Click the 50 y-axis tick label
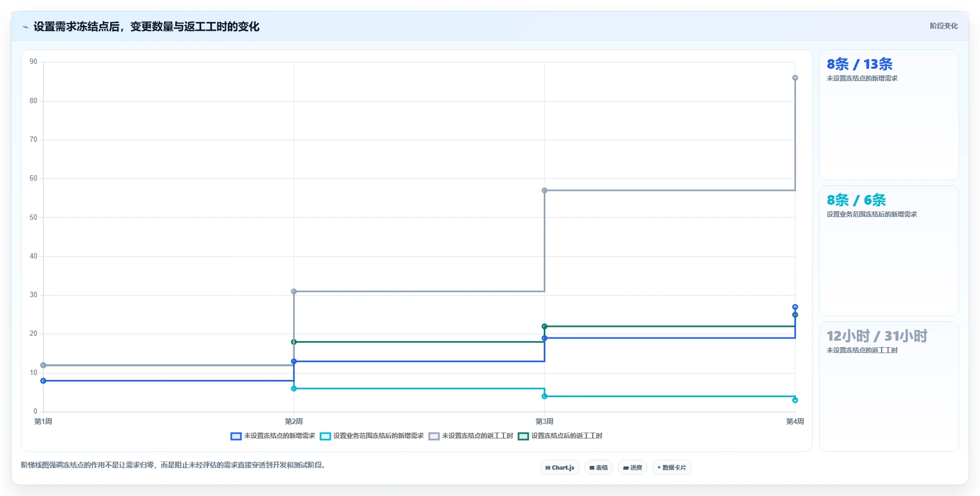The image size is (980, 496). (x=33, y=217)
